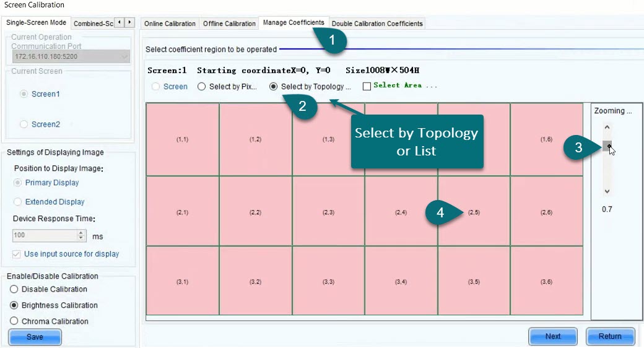Screen dimensions: 644x348
Task: Click the Next button
Action: point(552,336)
